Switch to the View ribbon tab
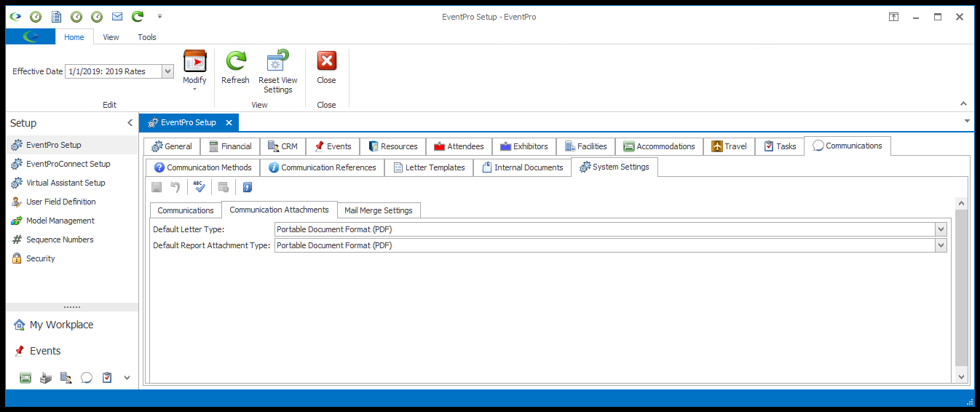The width and height of the screenshot is (980, 412). pos(111,37)
